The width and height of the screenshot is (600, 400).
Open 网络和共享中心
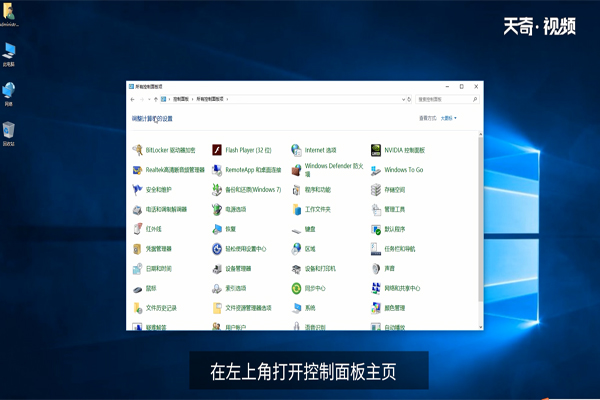[396, 288]
